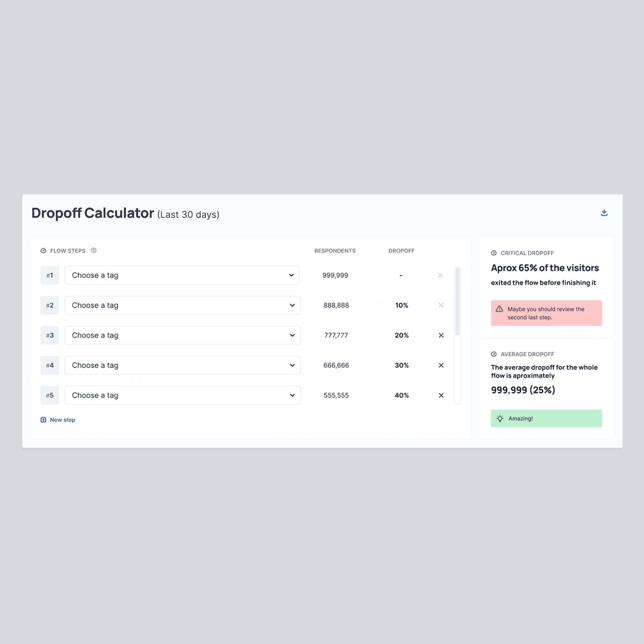Expand the step #4 Choose a tag dropdown
Image resolution: width=644 pixels, height=644 pixels.
coord(182,365)
